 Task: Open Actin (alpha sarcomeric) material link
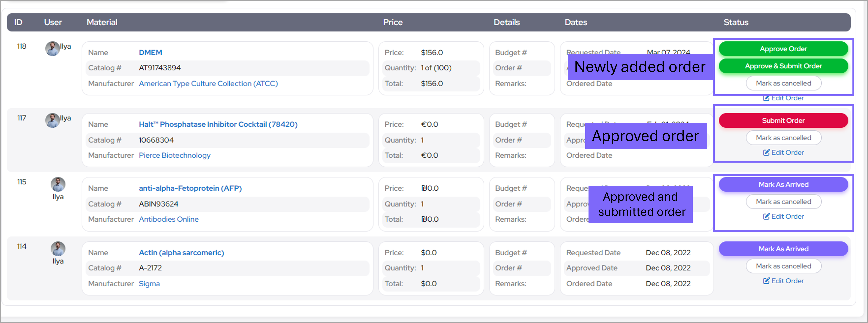[181, 252]
